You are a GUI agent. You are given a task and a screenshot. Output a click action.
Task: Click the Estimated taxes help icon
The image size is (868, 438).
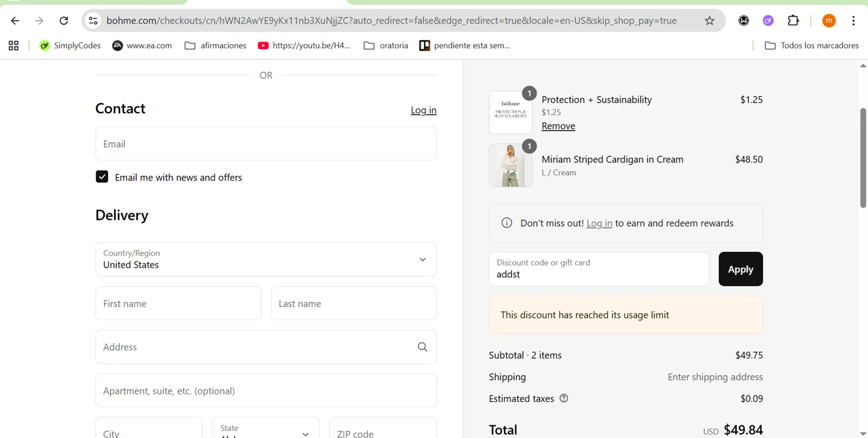[564, 398]
